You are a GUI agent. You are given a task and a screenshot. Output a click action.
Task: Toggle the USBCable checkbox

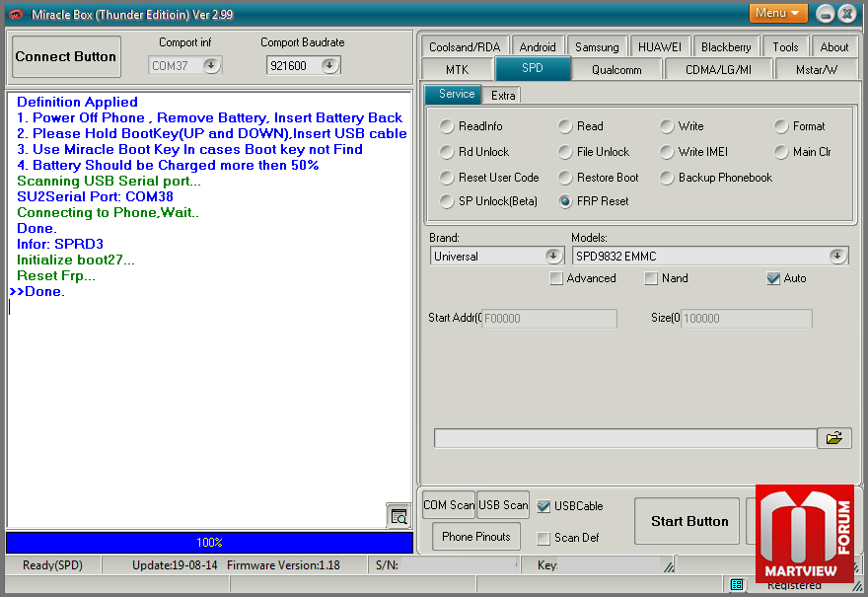[x=543, y=506]
